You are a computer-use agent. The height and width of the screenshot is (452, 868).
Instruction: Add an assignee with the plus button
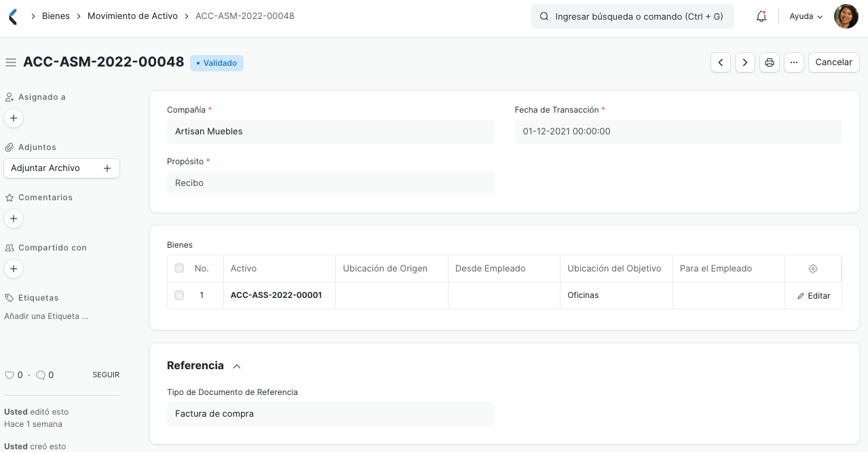pyautogui.click(x=14, y=118)
